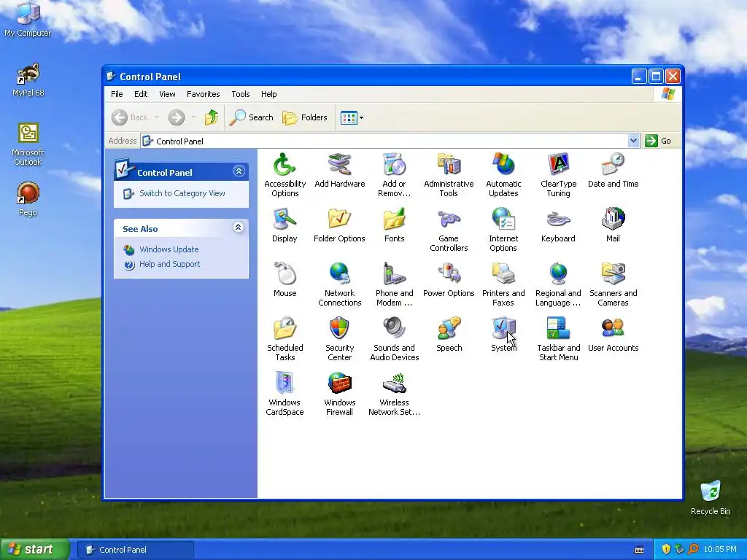
Task: Collapse the See Also sidebar section
Action: click(x=239, y=227)
